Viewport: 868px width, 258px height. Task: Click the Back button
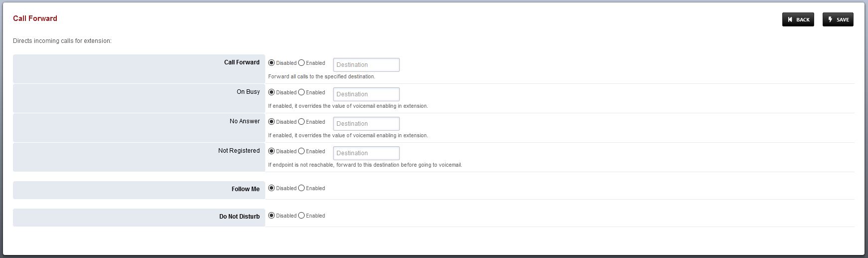tap(798, 19)
